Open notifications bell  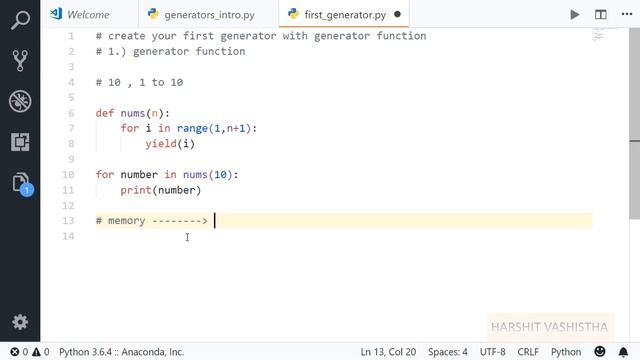623,352
